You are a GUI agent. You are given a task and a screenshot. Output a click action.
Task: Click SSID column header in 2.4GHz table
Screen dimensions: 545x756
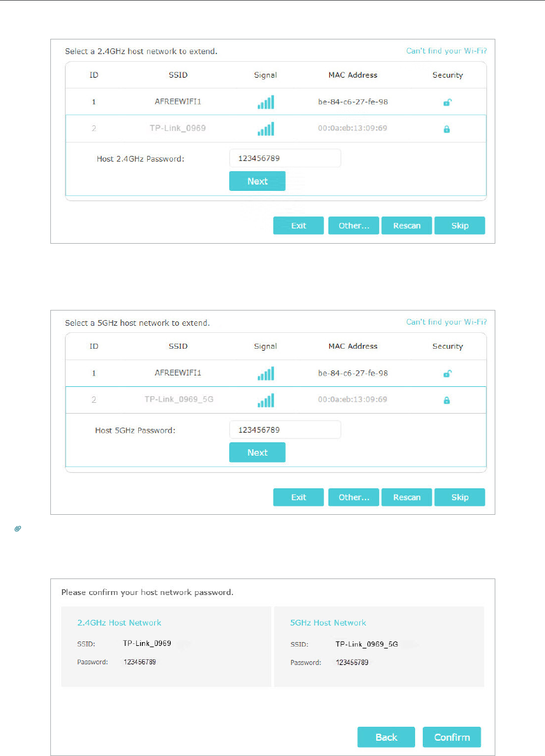pos(178,74)
